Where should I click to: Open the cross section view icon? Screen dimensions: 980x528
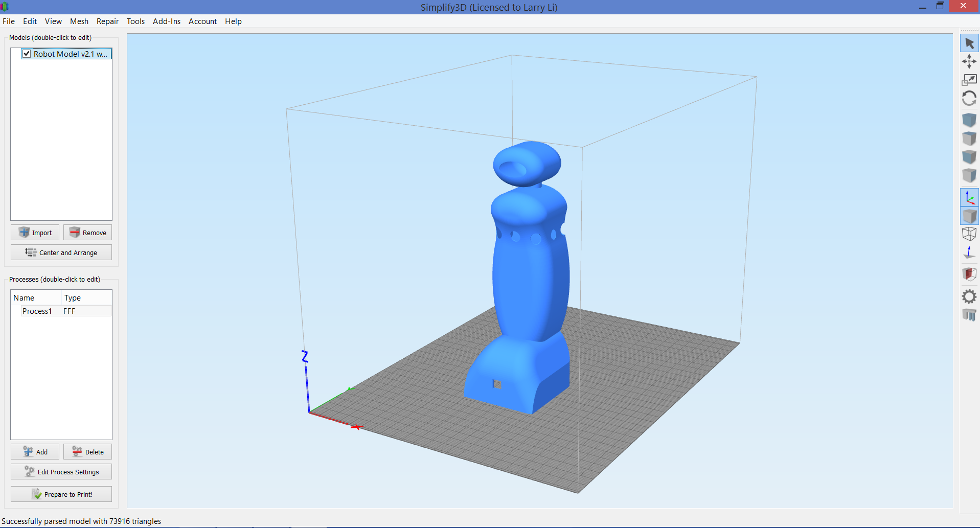[969, 274]
